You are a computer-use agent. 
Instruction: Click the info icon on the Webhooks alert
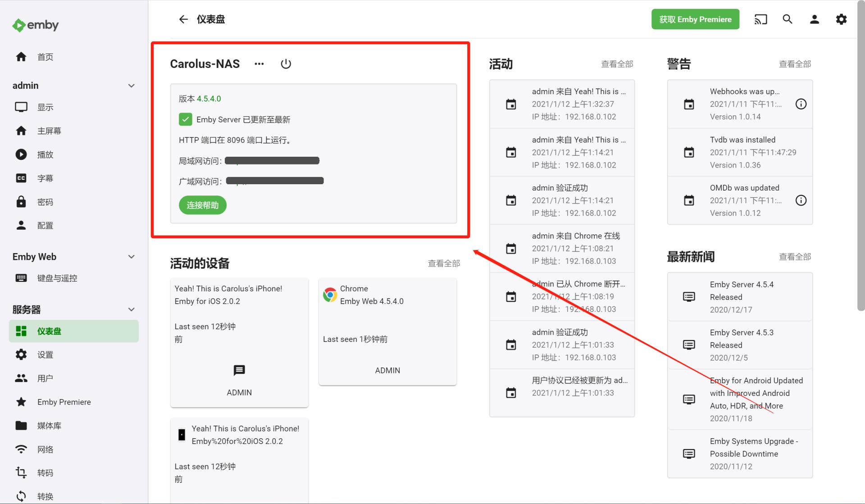[x=801, y=104]
